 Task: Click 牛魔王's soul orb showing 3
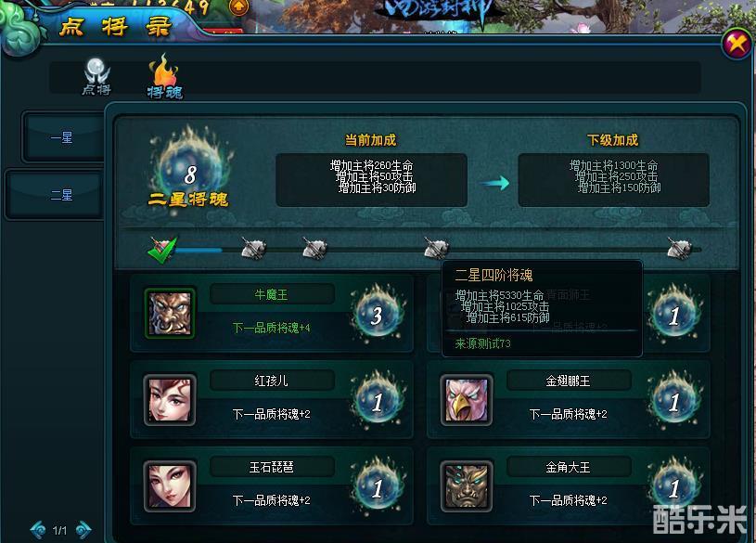point(377,314)
